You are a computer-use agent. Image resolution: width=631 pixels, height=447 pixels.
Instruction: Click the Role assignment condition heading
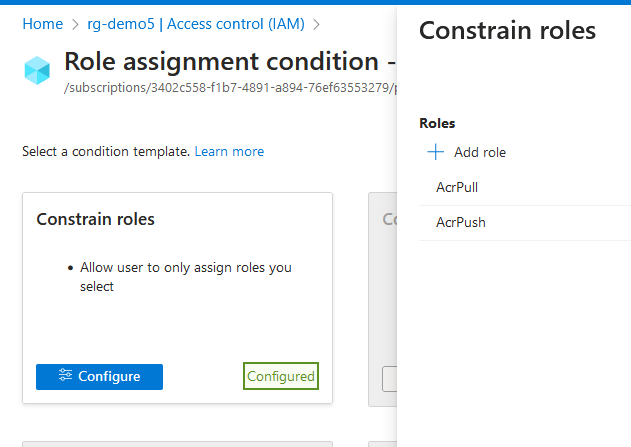[x=230, y=62]
